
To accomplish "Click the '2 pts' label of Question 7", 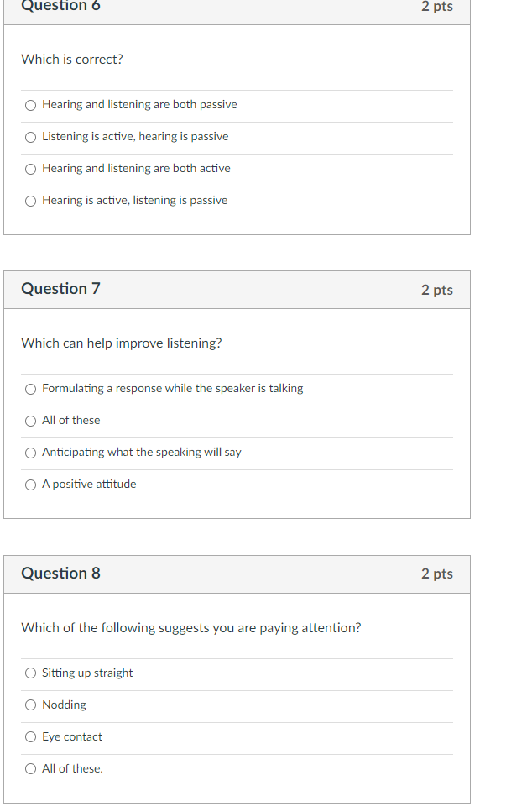I will pyautogui.click(x=436, y=290).
